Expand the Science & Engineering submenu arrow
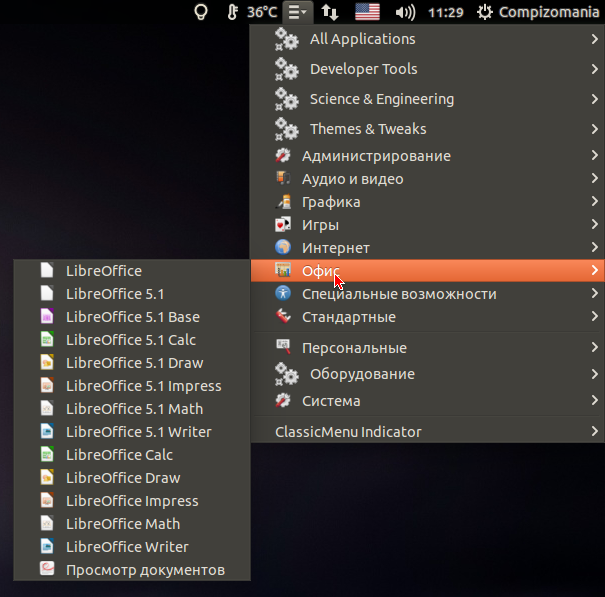 [x=595, y=99]
